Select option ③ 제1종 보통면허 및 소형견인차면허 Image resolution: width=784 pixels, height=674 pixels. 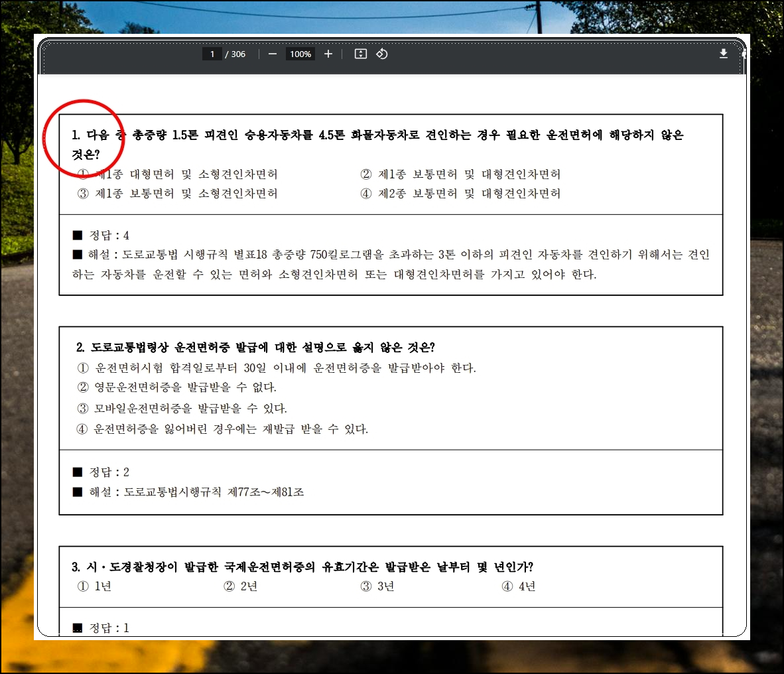coord(178,194)
